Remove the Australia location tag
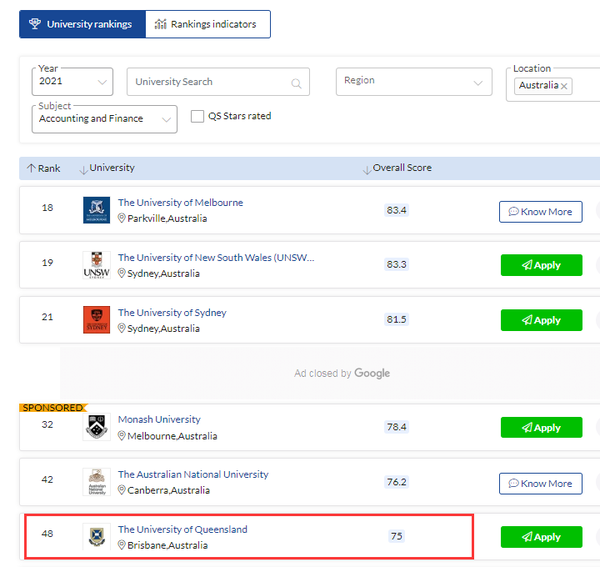The height and width of the screenshot is (567, 600). [x=564, y=86]
